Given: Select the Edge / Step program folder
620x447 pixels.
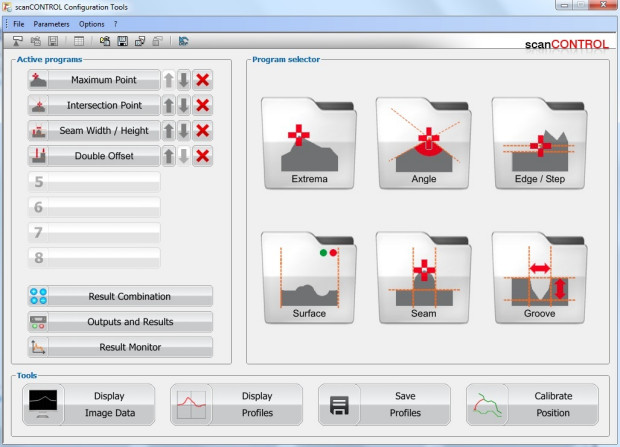Looking at the screenshot, I should 540,143.
